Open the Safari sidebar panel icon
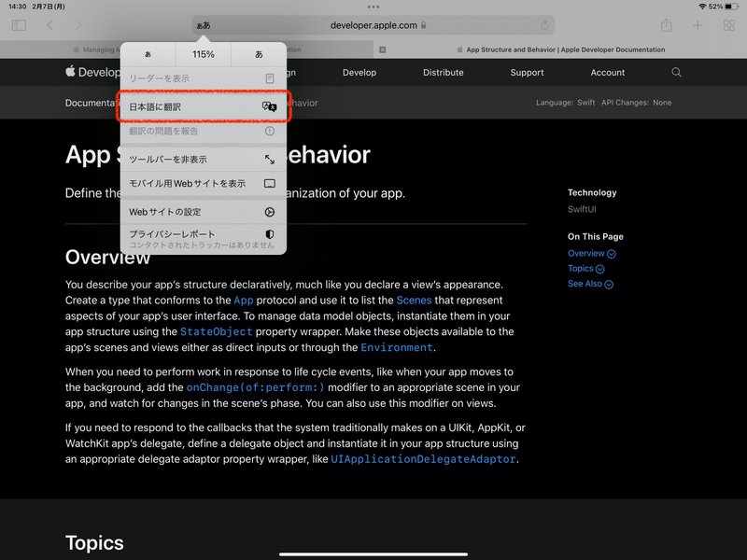The width and height of the screenshot is (747, 560). click(19, 25)
